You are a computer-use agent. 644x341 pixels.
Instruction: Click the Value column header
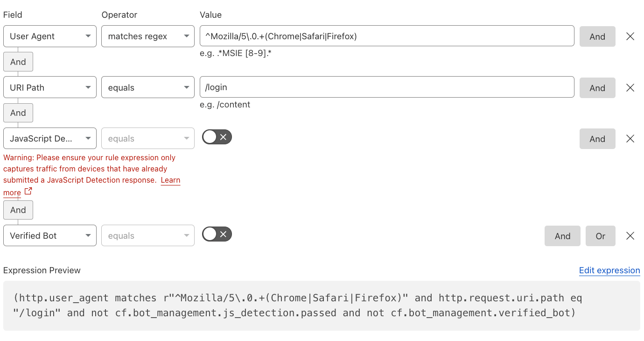coord(211,15)
